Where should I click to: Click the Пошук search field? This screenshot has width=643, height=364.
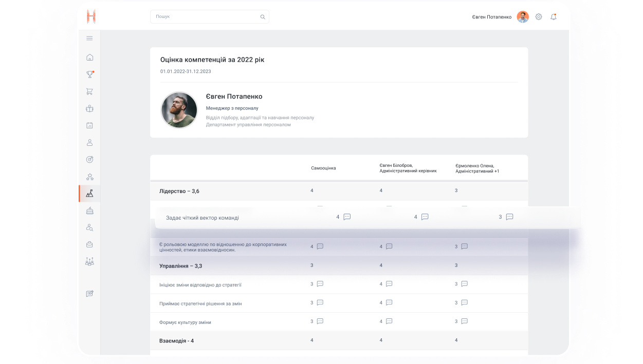[x=206, y=17]
